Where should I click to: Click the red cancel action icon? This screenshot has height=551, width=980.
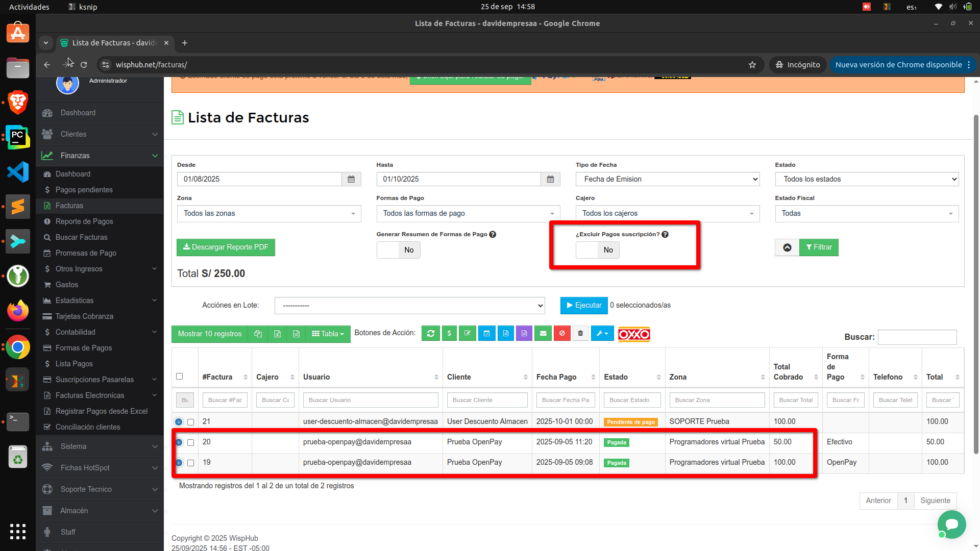[562, 334]
